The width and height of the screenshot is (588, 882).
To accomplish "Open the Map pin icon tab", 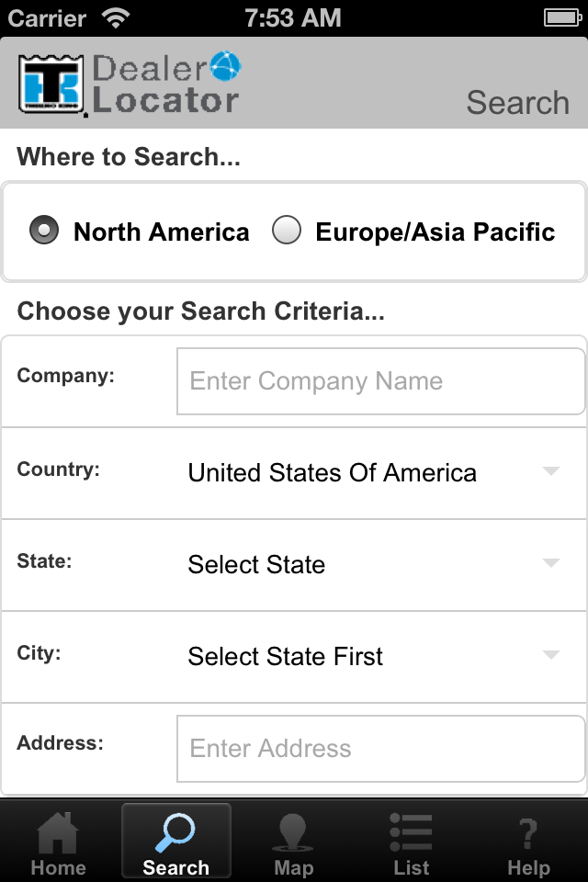I will [293, 832].
